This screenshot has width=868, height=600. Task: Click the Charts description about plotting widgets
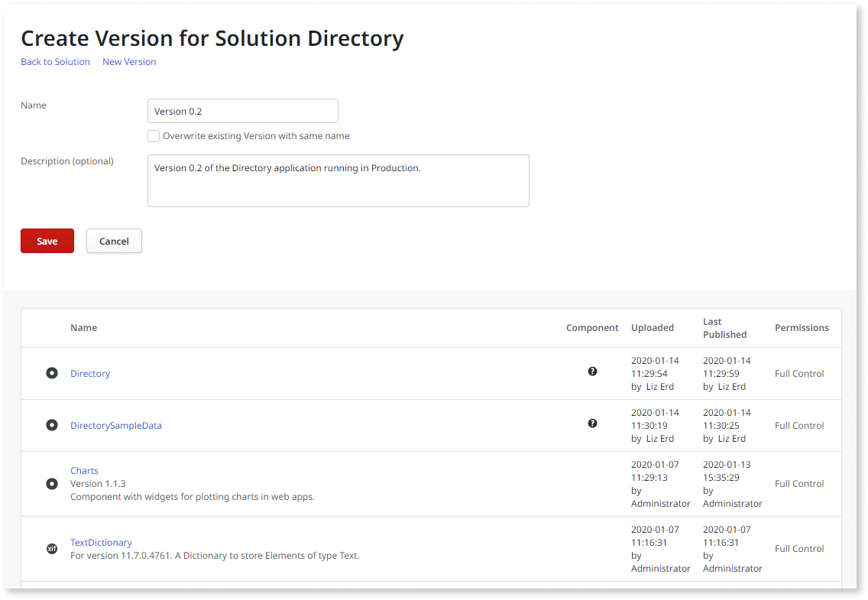pyautogui.click(x=192, y=497)
